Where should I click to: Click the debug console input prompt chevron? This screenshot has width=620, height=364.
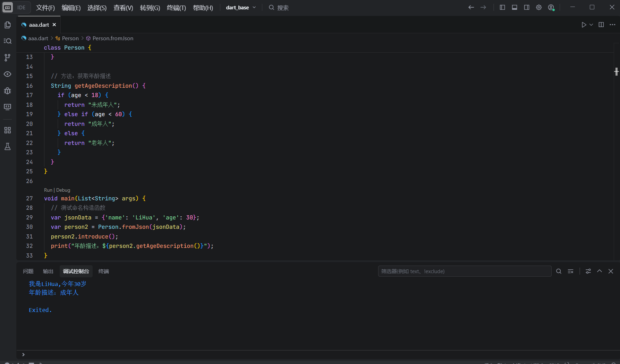[23, 355]
